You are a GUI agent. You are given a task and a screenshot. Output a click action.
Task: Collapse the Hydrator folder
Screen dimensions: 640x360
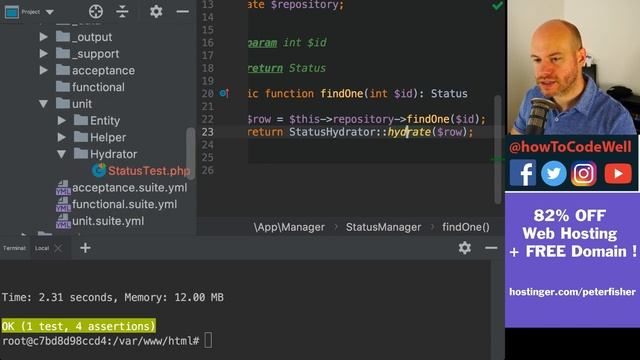click(x=62, y=154)
